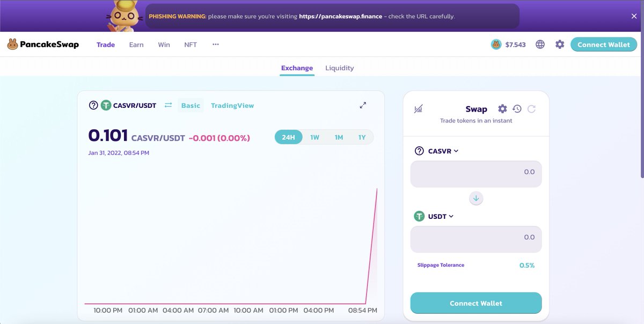Select the TradingView chart view

click(232, 106)
